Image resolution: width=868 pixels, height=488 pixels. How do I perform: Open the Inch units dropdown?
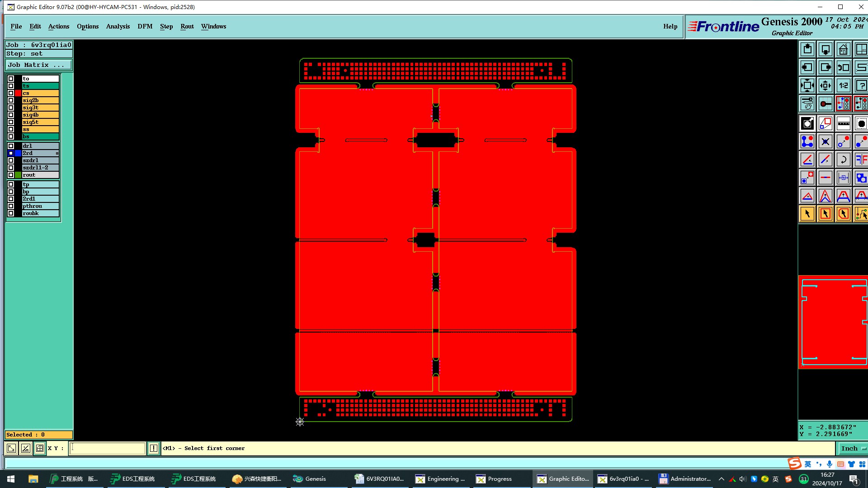point(853,448)
